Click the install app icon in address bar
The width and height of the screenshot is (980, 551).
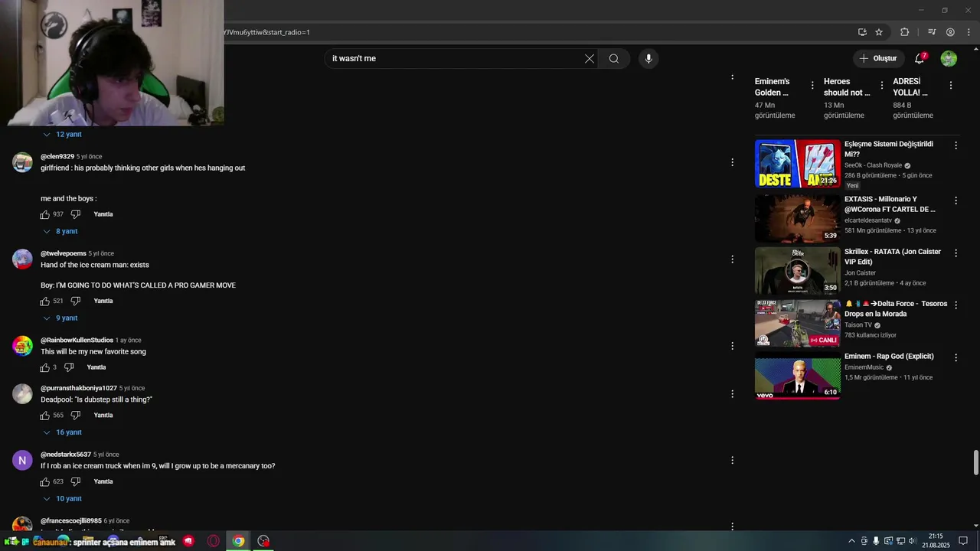click(862, 32)
